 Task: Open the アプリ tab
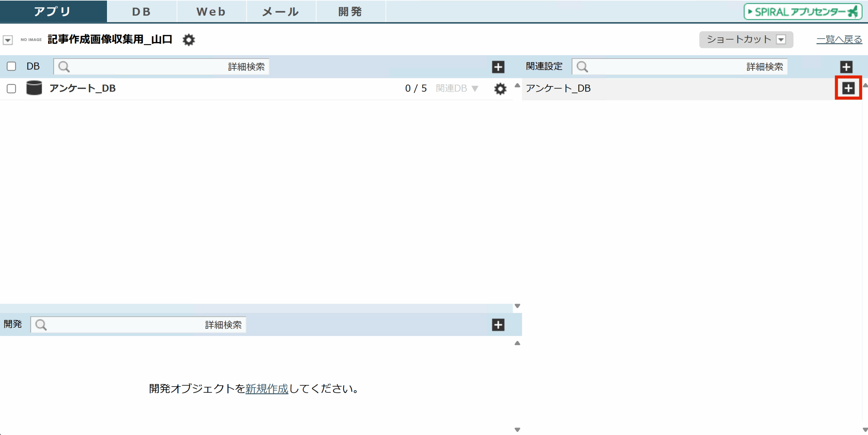(53, 12)
